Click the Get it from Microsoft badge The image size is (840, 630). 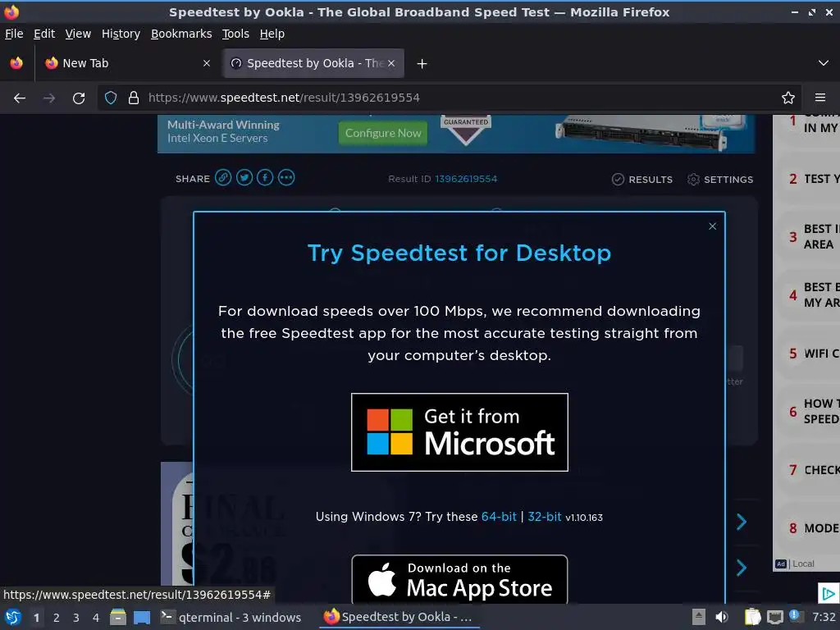pos(459,432)
